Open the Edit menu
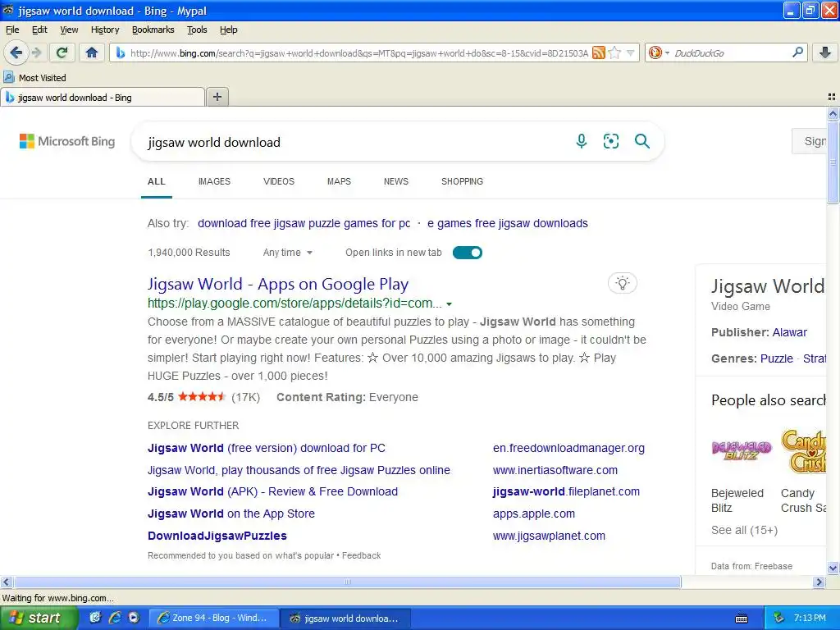840x630 pixels. (x=39, y=30)
